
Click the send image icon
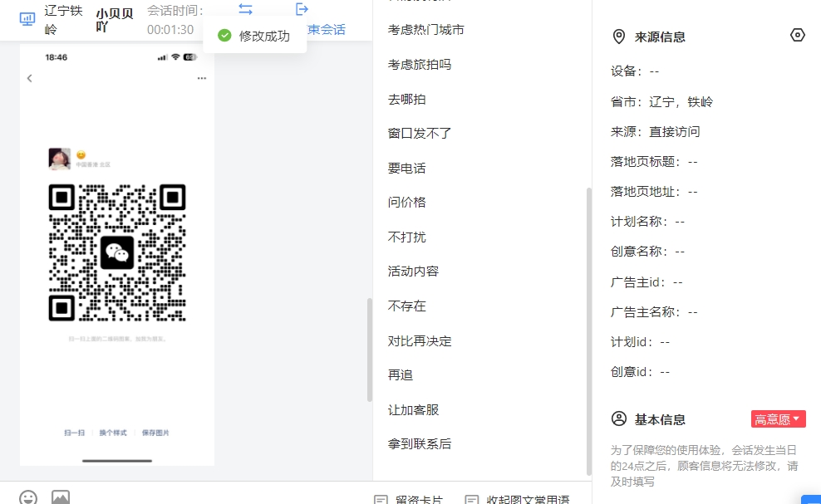click(x=61, y=497)
